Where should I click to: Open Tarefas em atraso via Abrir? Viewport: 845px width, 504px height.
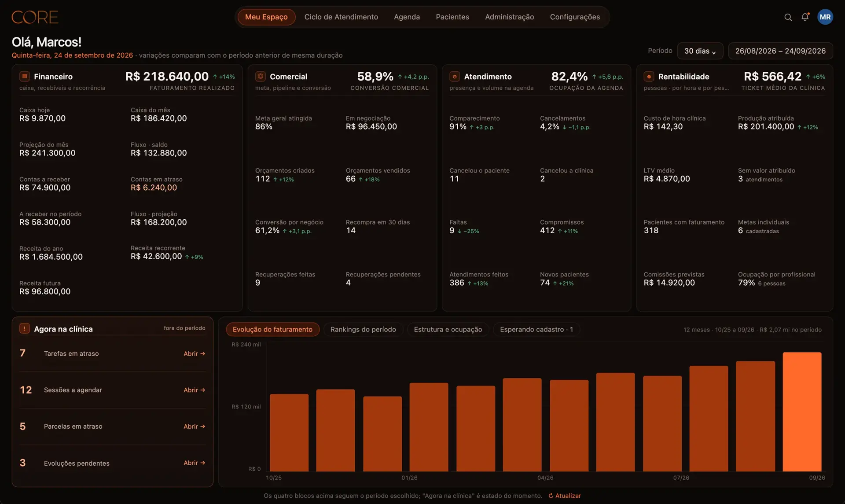pyautogui.click(x=194, y=353)
